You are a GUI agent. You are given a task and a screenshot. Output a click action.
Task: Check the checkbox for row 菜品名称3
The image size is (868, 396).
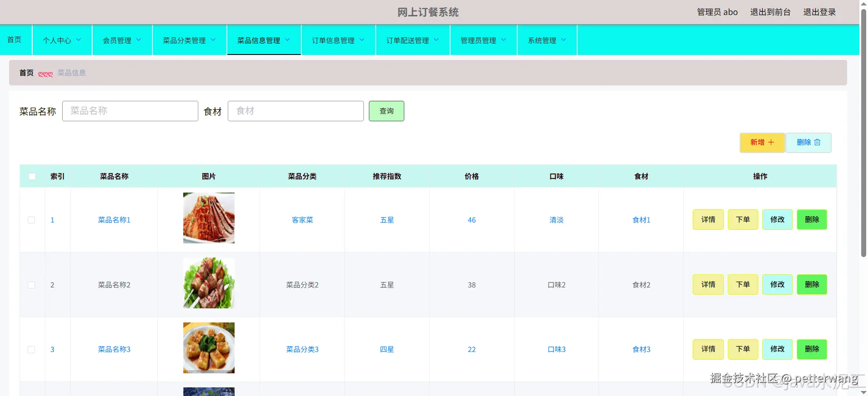31,349
